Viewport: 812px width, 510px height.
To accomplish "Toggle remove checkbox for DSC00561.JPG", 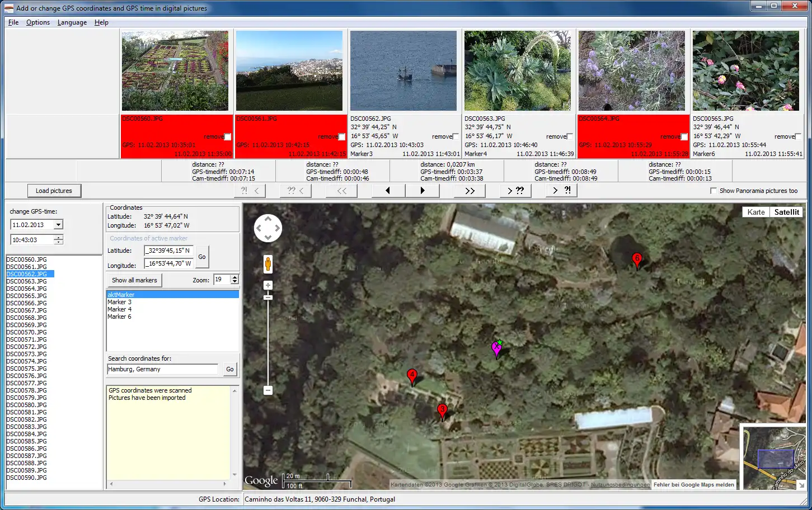I will click(x=342, y=136).
